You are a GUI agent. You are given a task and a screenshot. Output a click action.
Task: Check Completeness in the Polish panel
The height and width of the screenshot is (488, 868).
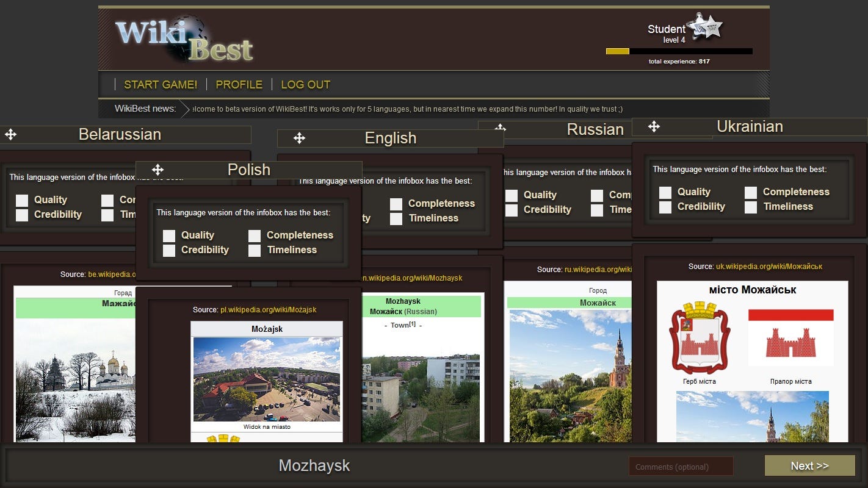pos(255,235)
